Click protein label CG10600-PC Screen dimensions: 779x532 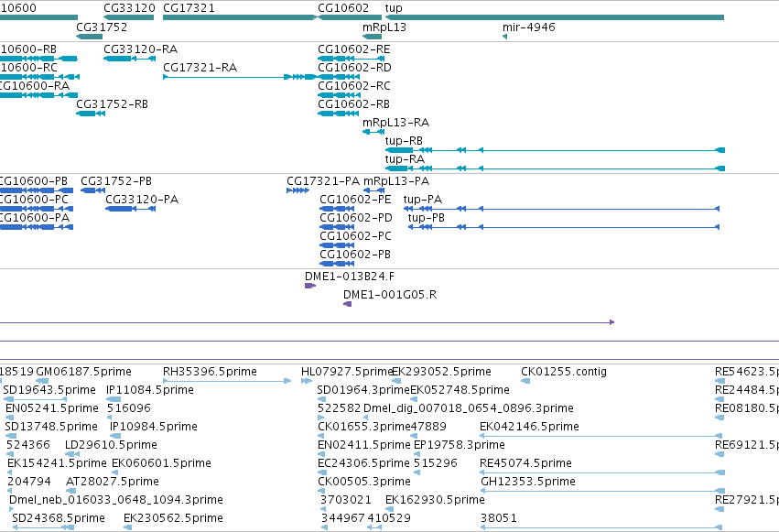coord(34,200)
